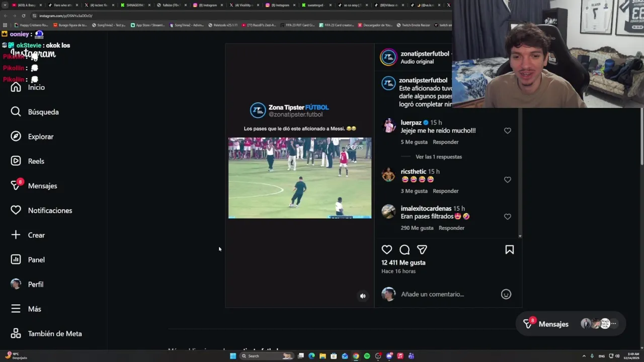Go to Explorar in the sidebar

point(32,137)
